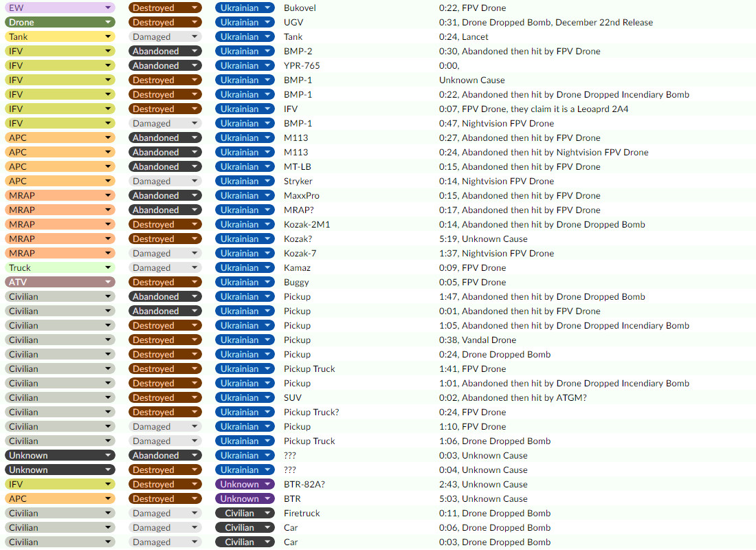Screen dimensions: 756x550
Task: Open the Destroyed status dropdown for Buggy
Action: [165, 283]
